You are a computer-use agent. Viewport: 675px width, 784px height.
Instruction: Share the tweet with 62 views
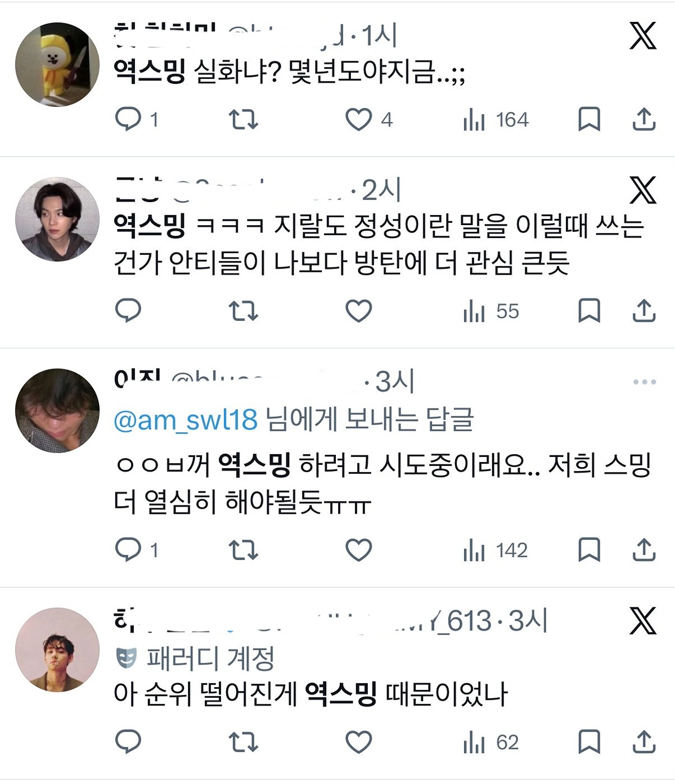click(643, 742)
